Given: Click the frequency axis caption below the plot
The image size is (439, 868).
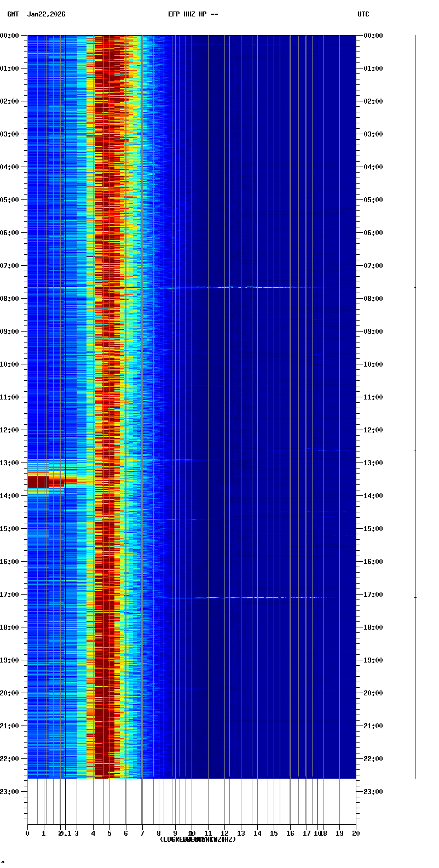Looking at the screenshot, I should [x=198, y=840].
